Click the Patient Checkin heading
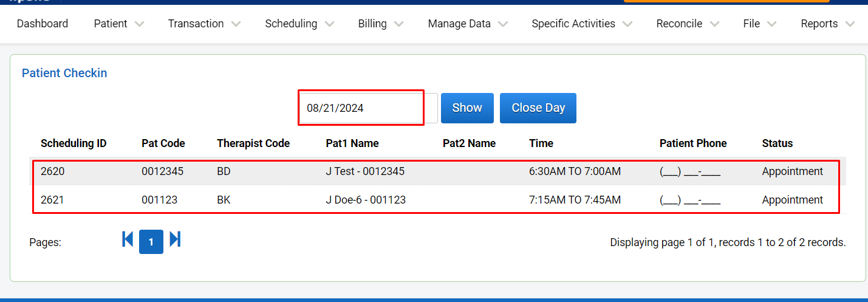 point(64,73)
